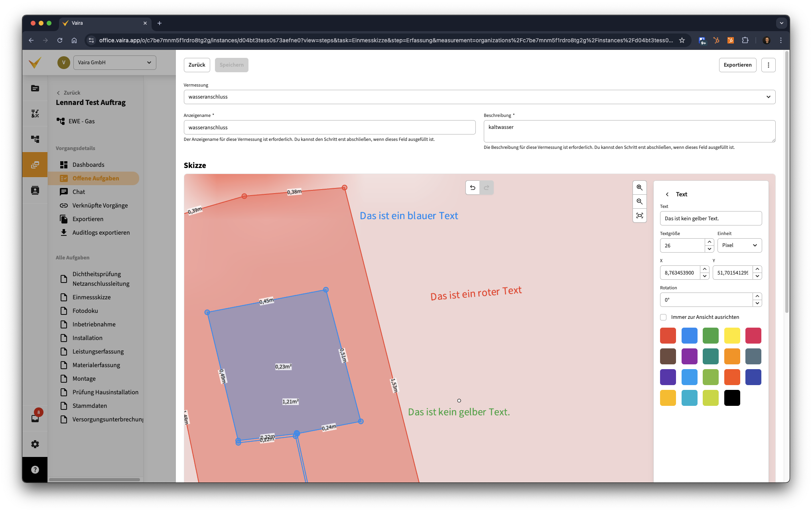Open the Vermessung wasseranschluss dropdown
Image resolution: width=812 pixels, height=512 pixels.
tap(479, 97)
